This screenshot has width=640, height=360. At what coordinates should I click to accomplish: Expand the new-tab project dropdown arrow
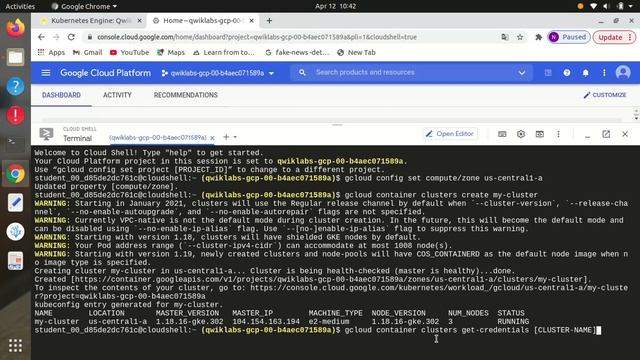[x=235, y=137]
